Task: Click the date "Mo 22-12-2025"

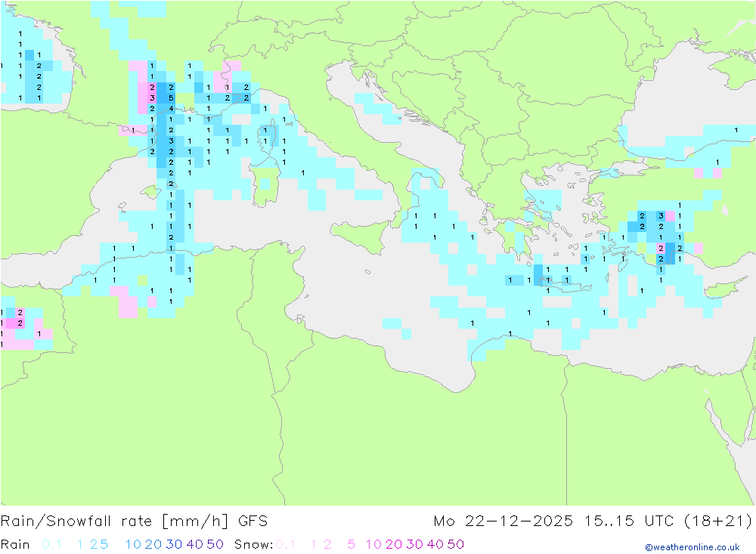Action: coord(503,522)
